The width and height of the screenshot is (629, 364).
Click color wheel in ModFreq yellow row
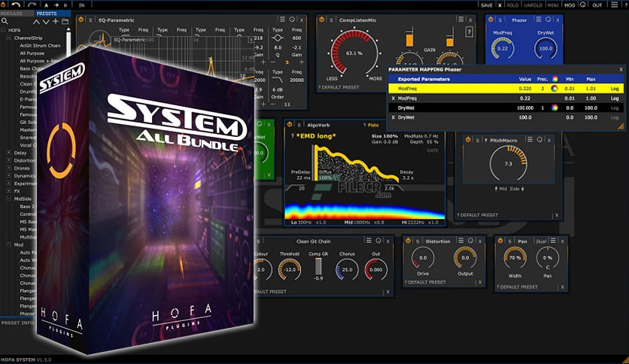pos(555,89)
